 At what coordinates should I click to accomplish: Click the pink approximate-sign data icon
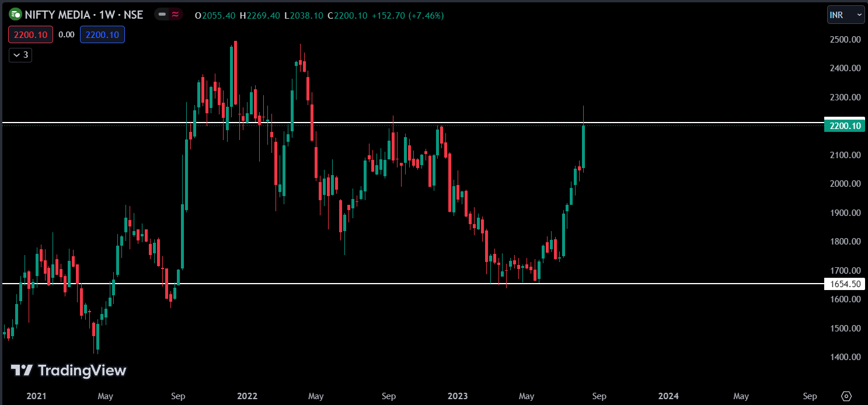(175, 15)
